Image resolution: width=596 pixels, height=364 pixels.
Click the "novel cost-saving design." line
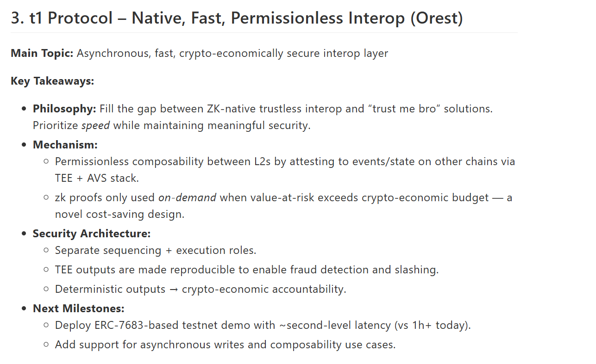click(x=119, y=214)
